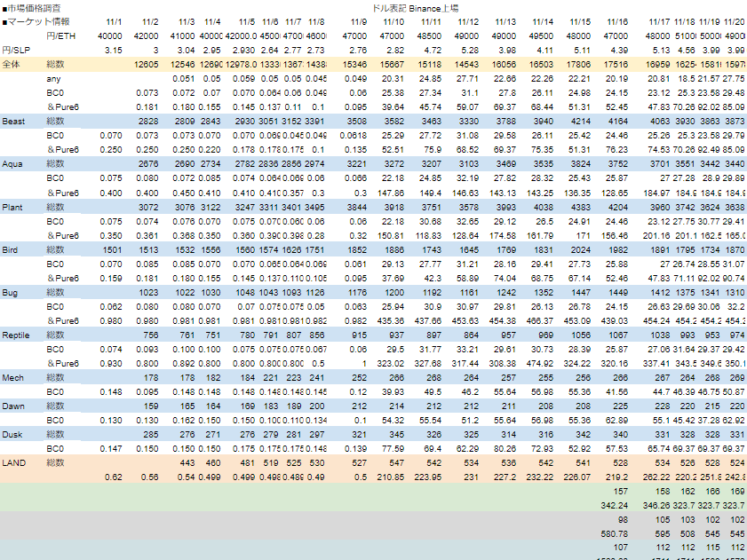Select Bird BC0 value 29.13 under 11/10
The height and width of the screenshot is (560, 747).
393,264
